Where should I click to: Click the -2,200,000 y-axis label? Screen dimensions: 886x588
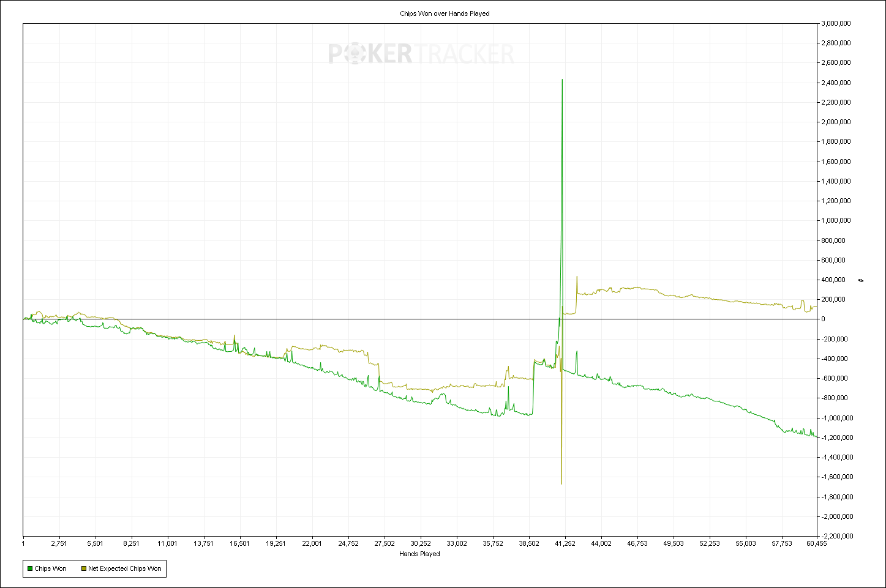(836, 536)
